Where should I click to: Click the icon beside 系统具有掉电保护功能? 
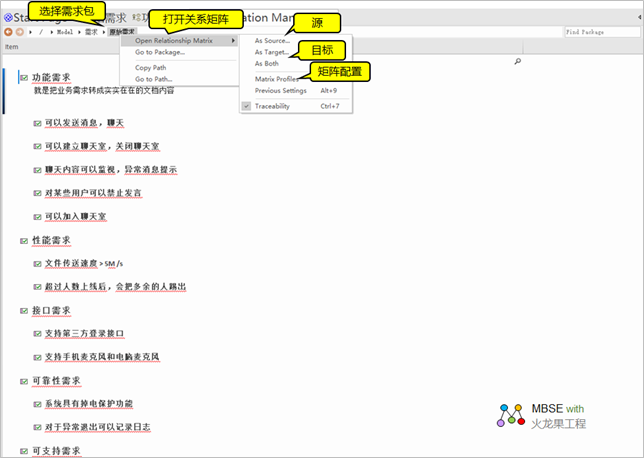(37, 403)
